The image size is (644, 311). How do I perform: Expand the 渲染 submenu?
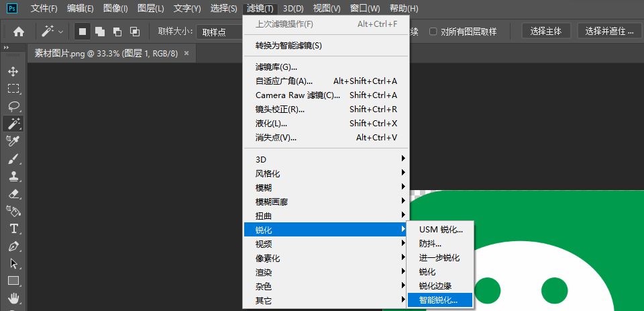pos(326,272)
